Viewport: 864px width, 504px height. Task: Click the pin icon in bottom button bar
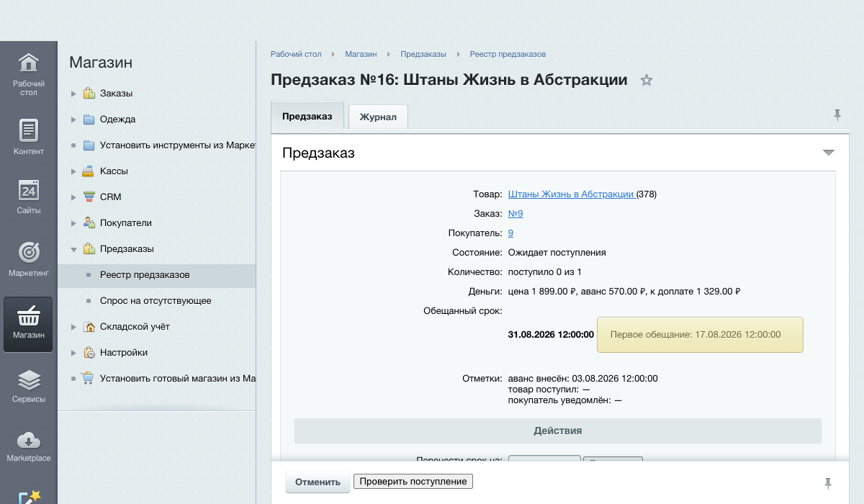point(827,483)
